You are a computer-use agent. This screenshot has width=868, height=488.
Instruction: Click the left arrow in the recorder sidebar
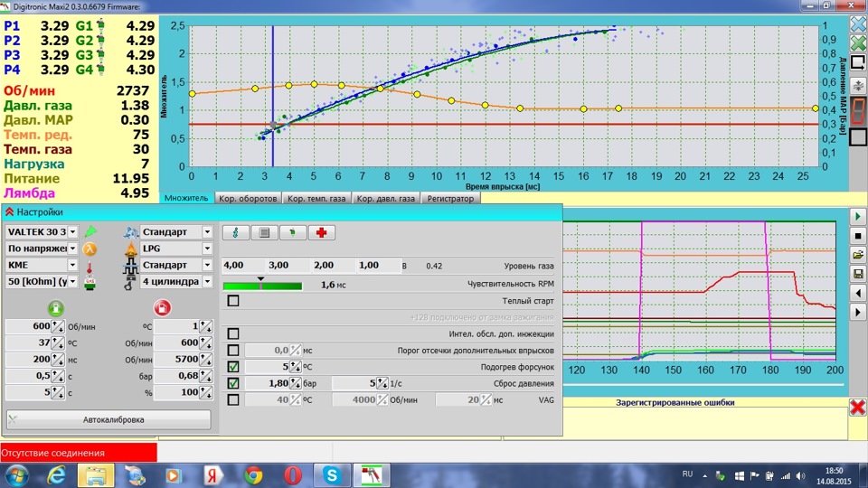coord(858,293)
